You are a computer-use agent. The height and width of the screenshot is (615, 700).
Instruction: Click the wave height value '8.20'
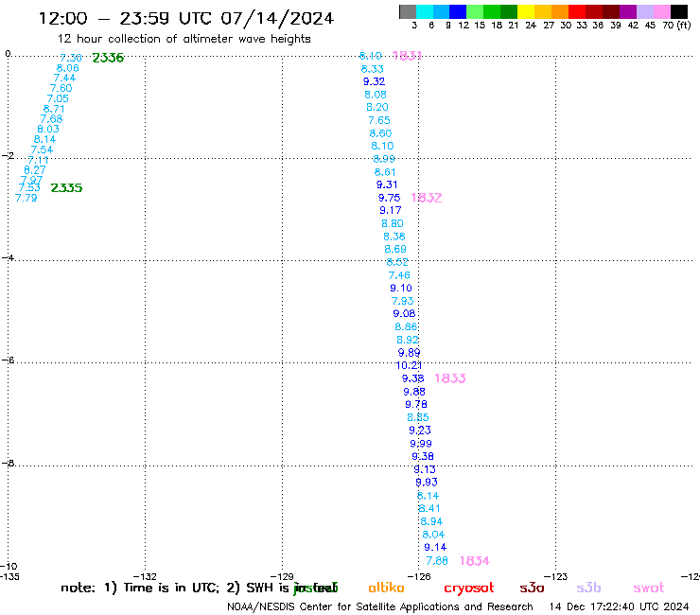[377, 107]
